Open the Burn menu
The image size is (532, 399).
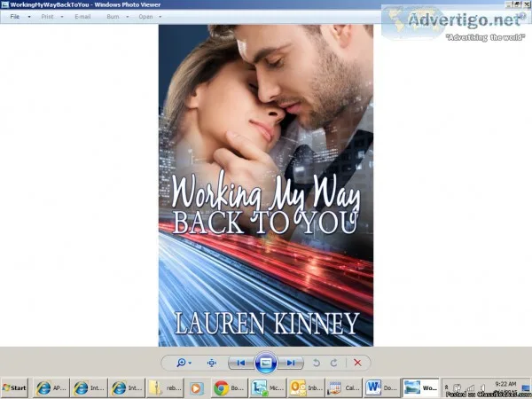tap(113, 17)
